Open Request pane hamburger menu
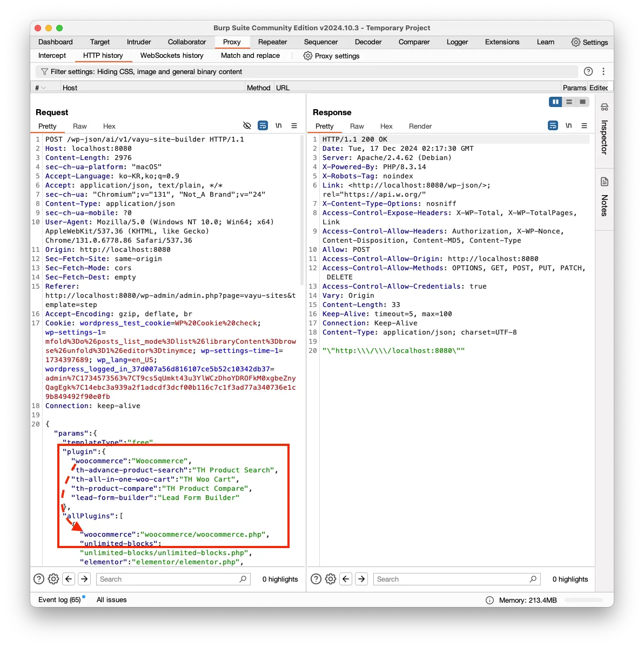This screenshot has width=644, height=647. (294, 125)
